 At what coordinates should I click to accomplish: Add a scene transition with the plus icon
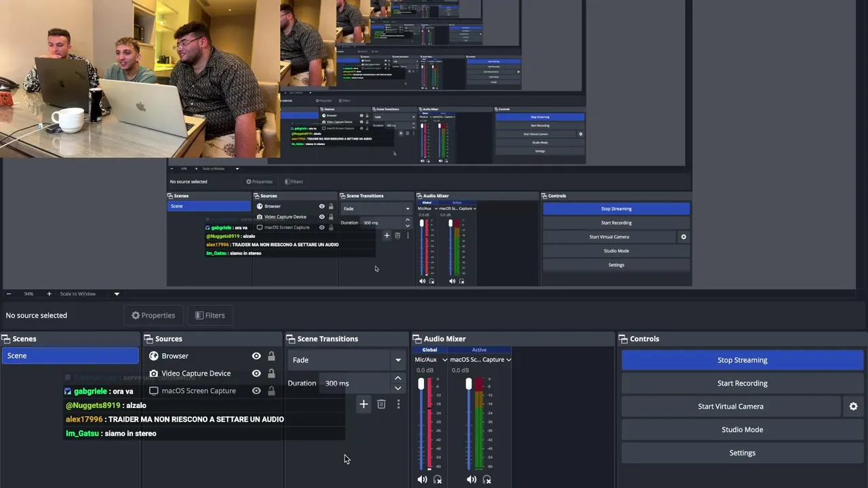click(363, 405)
